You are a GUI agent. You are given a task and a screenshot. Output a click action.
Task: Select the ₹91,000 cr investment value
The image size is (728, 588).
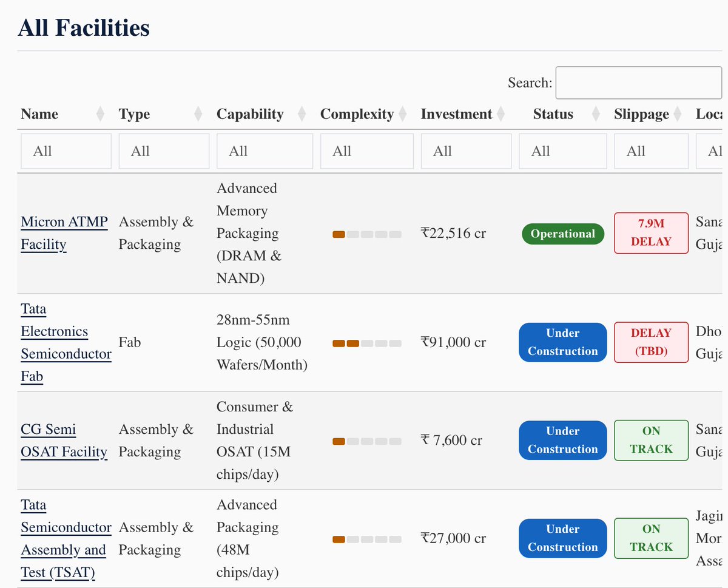coord(453,343)
